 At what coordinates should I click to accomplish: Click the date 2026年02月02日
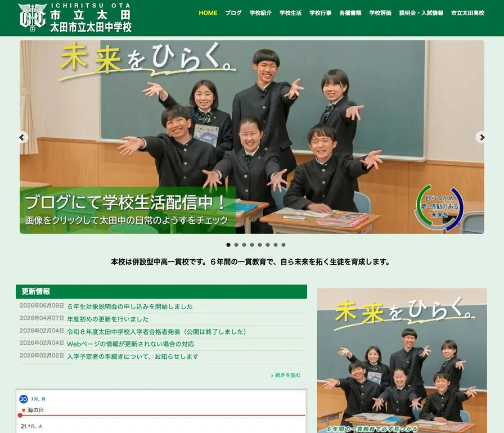[x=42, y=355]
